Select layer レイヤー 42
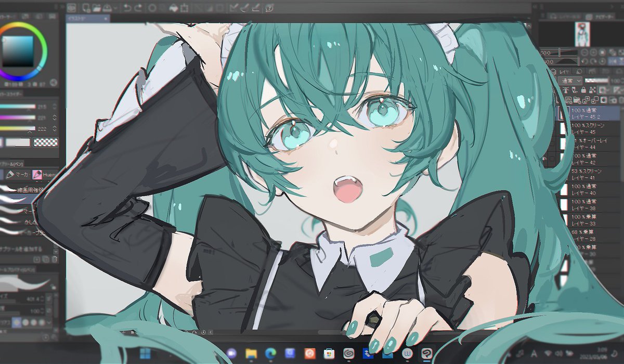624x364 pixels. [x=588, y=159]
